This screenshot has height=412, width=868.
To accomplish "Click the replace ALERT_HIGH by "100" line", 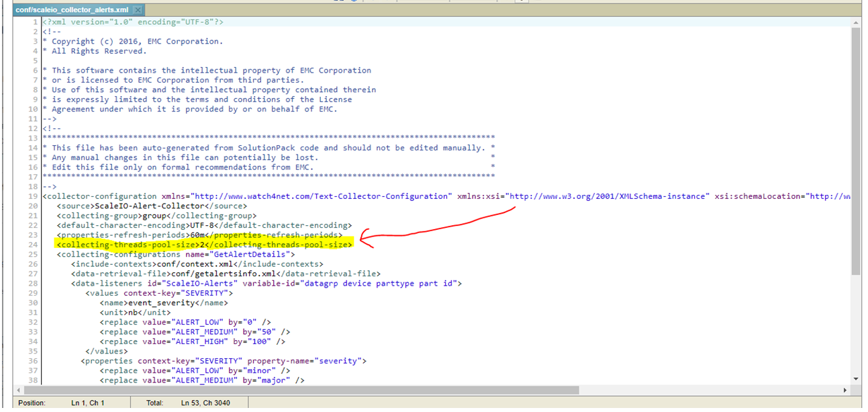I will [193, 341].
